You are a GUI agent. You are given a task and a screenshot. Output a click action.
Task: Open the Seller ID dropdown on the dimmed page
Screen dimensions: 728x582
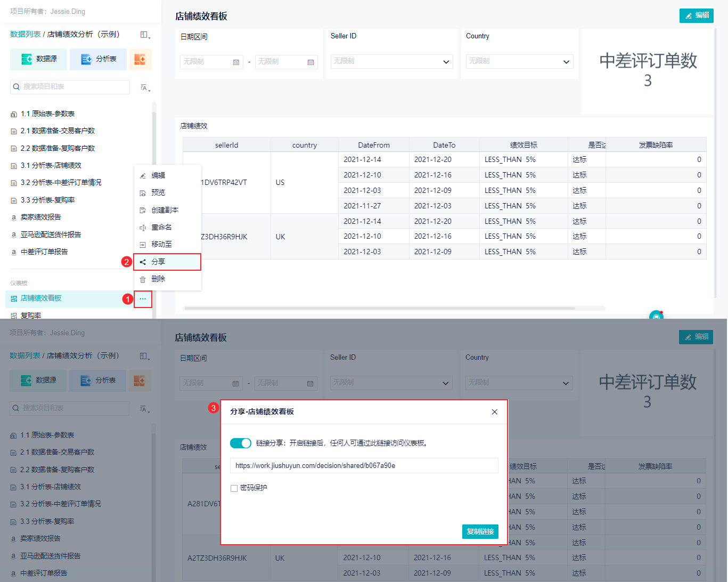click(391, 383)
